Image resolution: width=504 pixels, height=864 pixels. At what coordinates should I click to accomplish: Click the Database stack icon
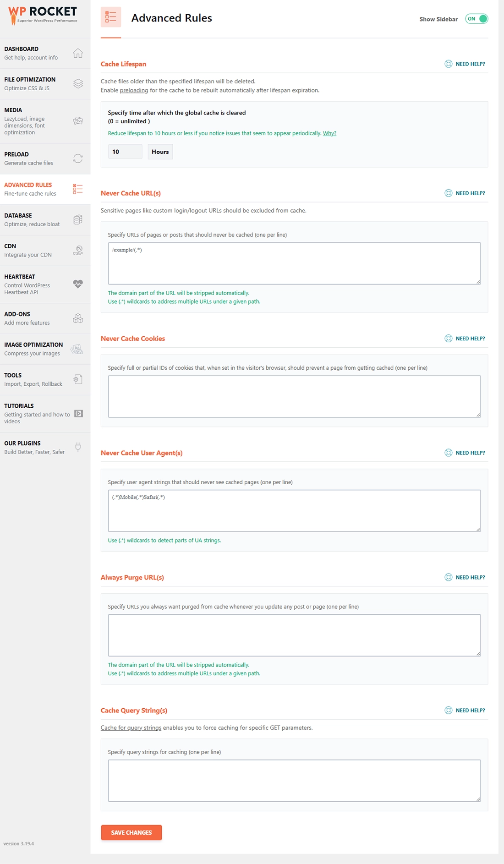pos(78,219)
